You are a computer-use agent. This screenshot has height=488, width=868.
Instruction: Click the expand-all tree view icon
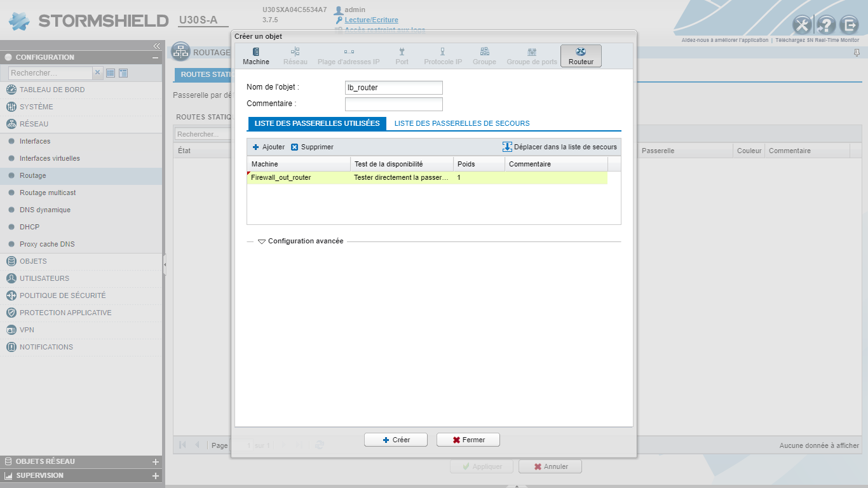tap(123, 73)
